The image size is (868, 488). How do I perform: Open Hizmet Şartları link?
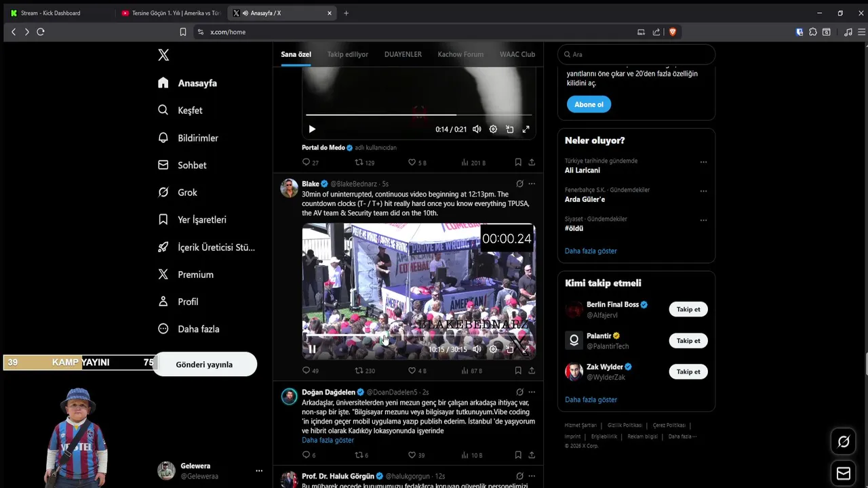(580, 425)
